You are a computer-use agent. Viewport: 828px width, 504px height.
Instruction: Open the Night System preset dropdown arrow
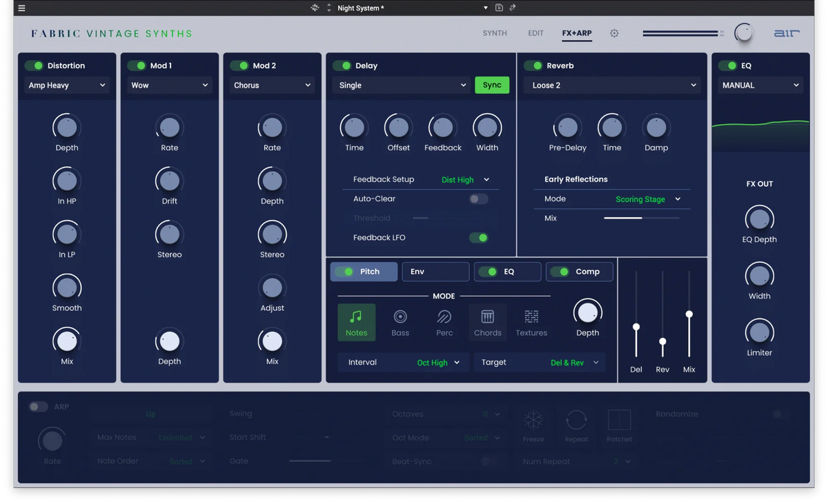pos(485,8)
